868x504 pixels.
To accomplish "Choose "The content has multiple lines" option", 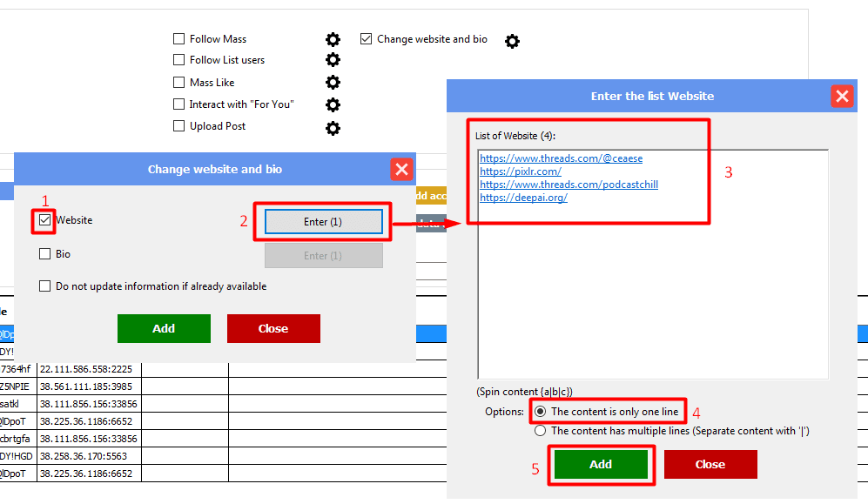I will (541, 431).
